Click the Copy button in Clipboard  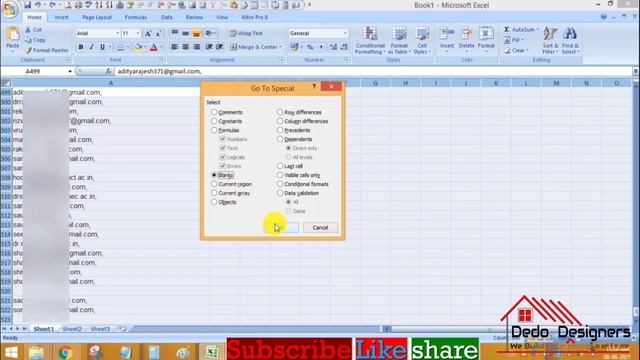point(35,40)
